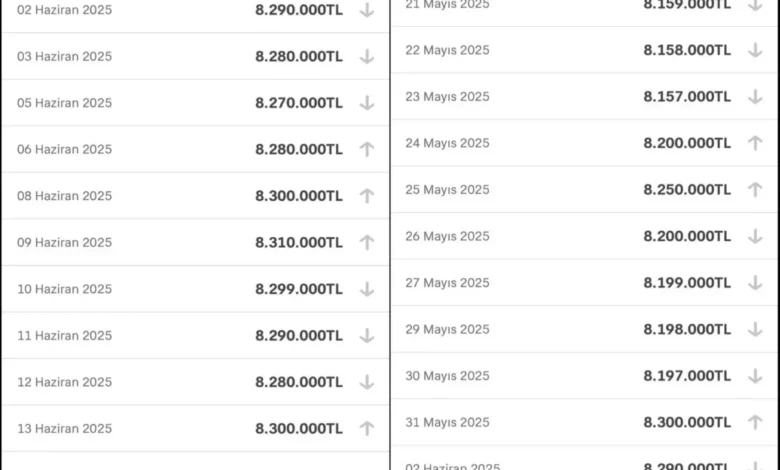780x470 pixels.
Task: Click the 8.157.000TL price on 23 Mayıs
Action: (x=687, y=96)
